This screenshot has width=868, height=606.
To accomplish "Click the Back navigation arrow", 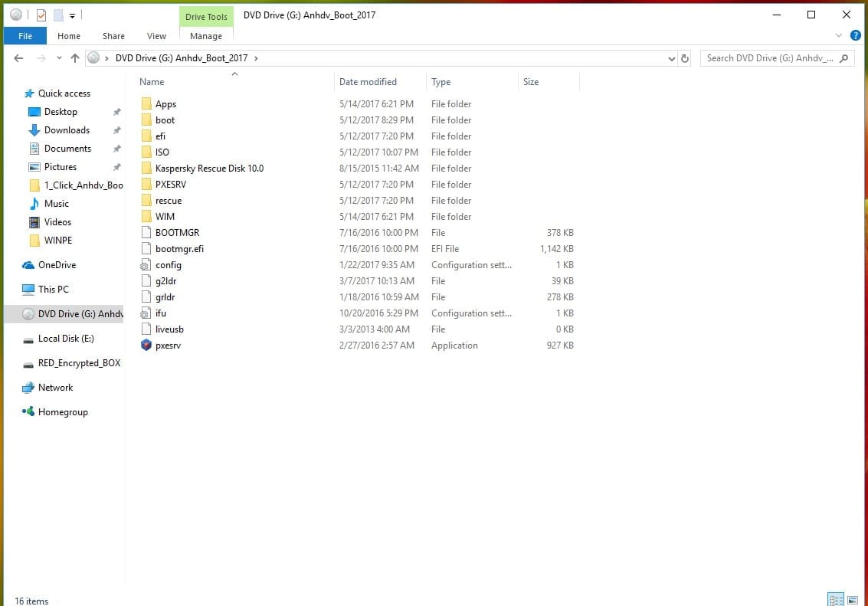I will click(x=18, y=58).
